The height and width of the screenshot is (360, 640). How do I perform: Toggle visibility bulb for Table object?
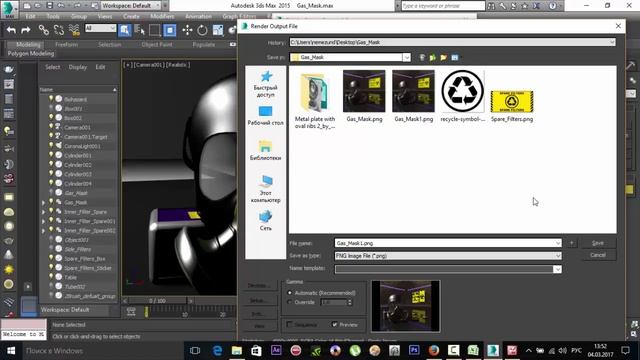tap(51, 277)
